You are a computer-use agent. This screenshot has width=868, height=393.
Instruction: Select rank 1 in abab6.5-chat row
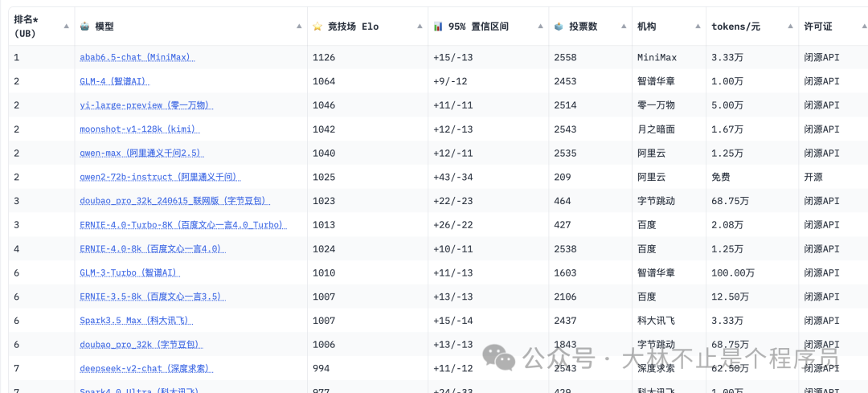point(16,57)
